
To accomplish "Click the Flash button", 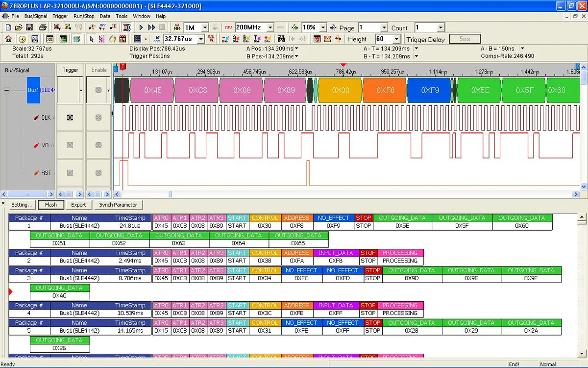I will click(51, 205).
